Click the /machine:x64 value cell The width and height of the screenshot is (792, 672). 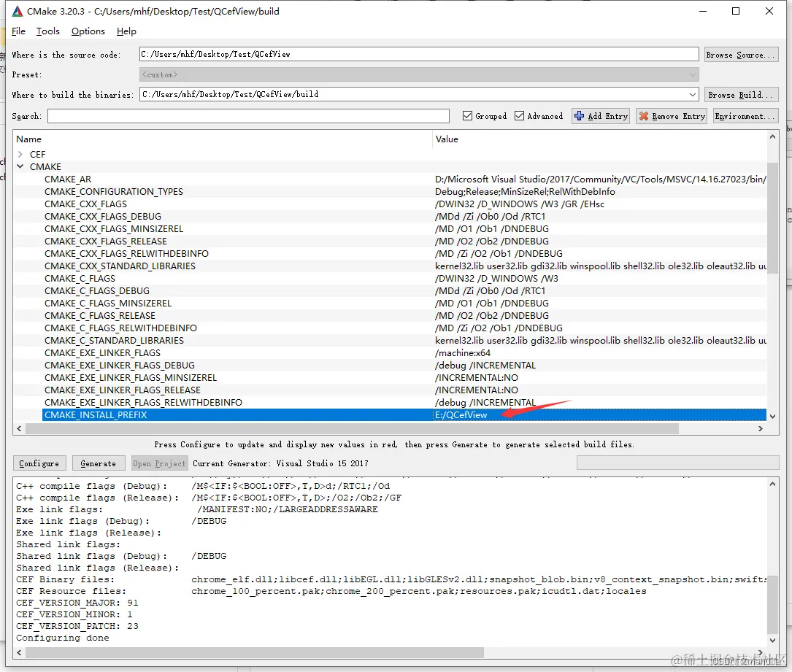[463, 353]
